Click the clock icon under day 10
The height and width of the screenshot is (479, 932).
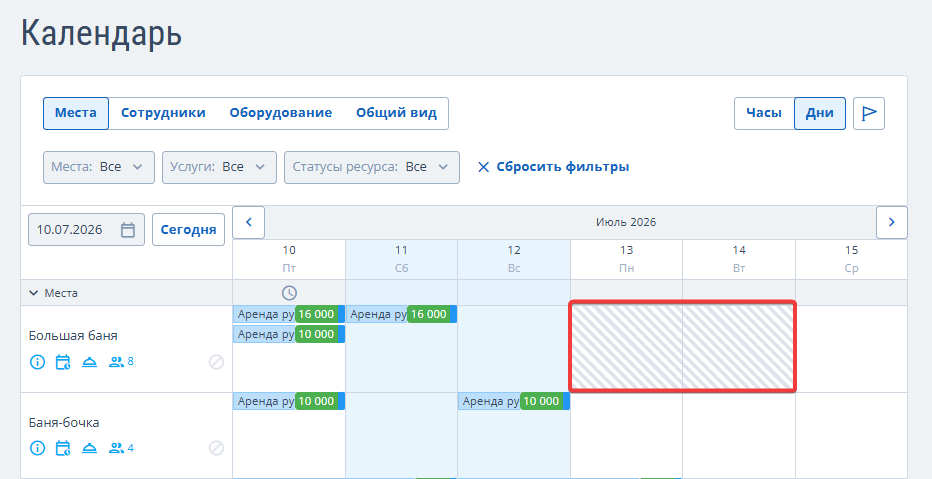(289, 292)
